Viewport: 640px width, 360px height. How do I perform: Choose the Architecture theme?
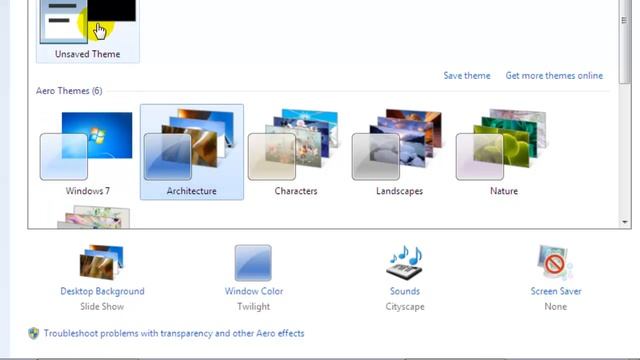click(191, 152)
